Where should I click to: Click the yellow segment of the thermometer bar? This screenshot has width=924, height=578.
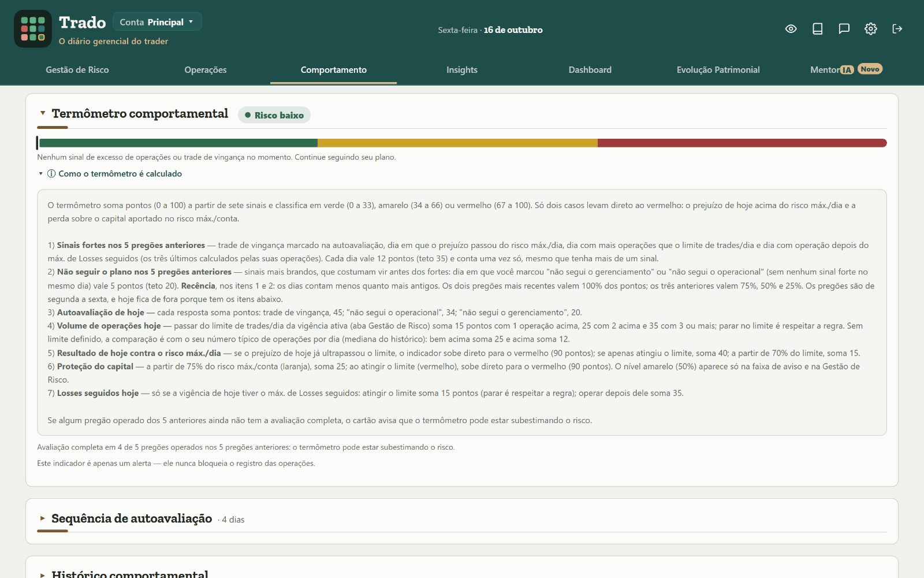457,143
